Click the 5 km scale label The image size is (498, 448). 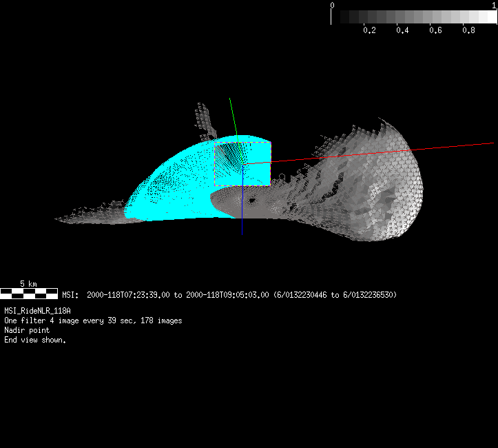[x=28, y=283]
